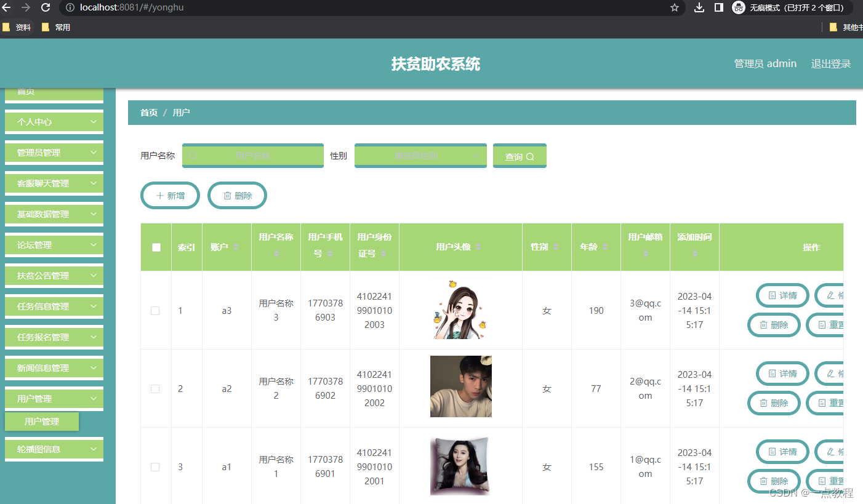The image size is (863, 504).
Task: Sort by 用户手机号 column arrows
Action: pos(329,253)
